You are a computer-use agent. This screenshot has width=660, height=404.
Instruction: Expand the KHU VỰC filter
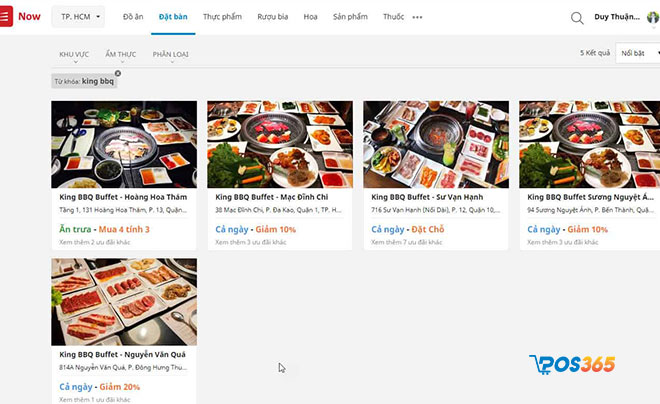74,56
